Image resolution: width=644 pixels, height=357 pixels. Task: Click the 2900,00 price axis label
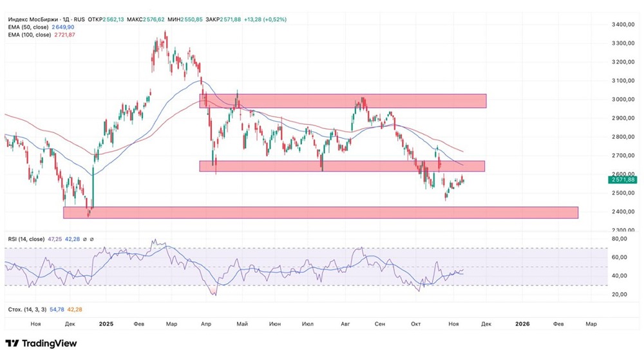[623, 118]
